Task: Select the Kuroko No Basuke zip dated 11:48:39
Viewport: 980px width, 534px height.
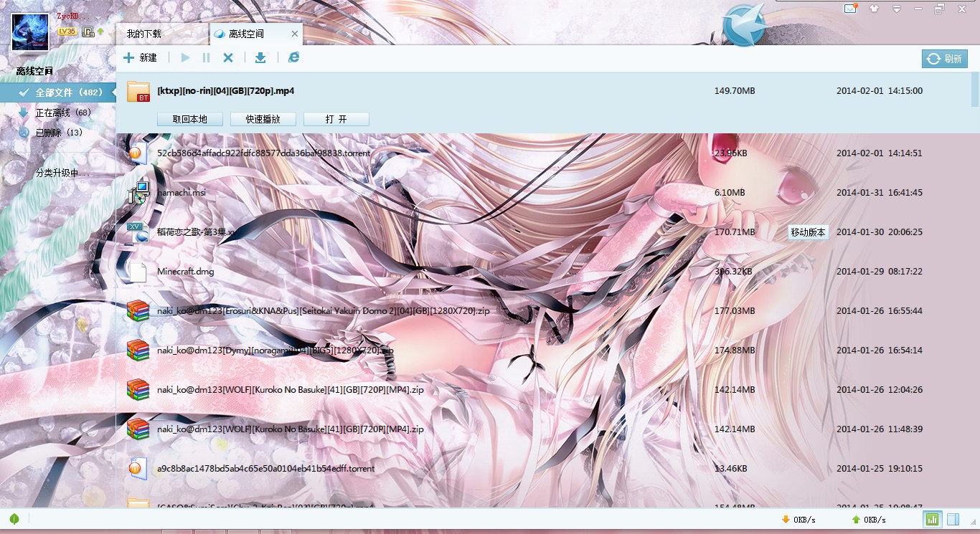Action: coord(291,429)
